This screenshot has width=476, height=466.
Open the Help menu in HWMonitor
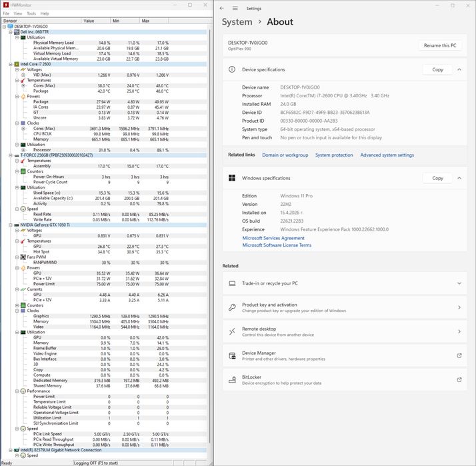[45, 13]
